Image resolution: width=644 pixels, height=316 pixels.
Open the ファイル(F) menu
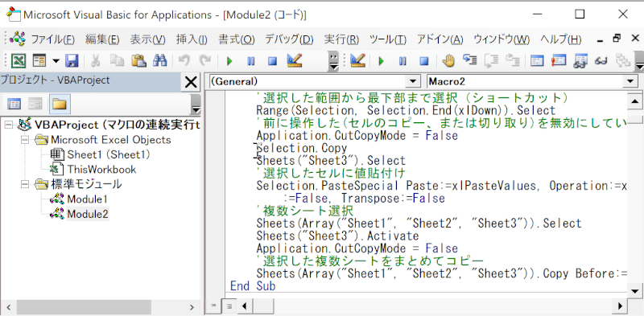click(x=53, y=39)
